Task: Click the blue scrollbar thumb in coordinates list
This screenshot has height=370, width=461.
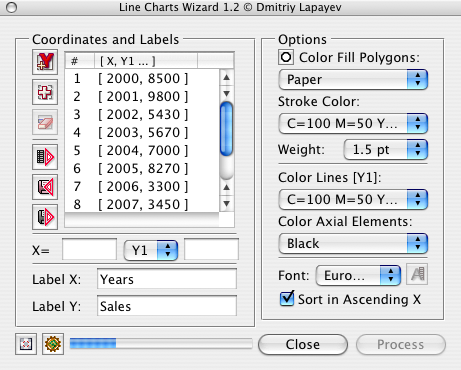Action: tap(227, 129)
